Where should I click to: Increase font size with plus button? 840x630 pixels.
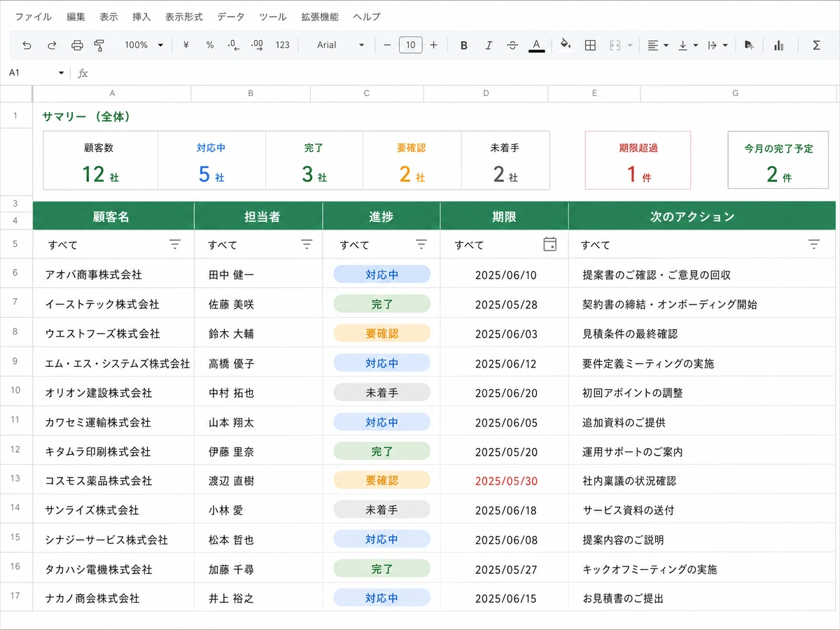[x=433, y=45]
